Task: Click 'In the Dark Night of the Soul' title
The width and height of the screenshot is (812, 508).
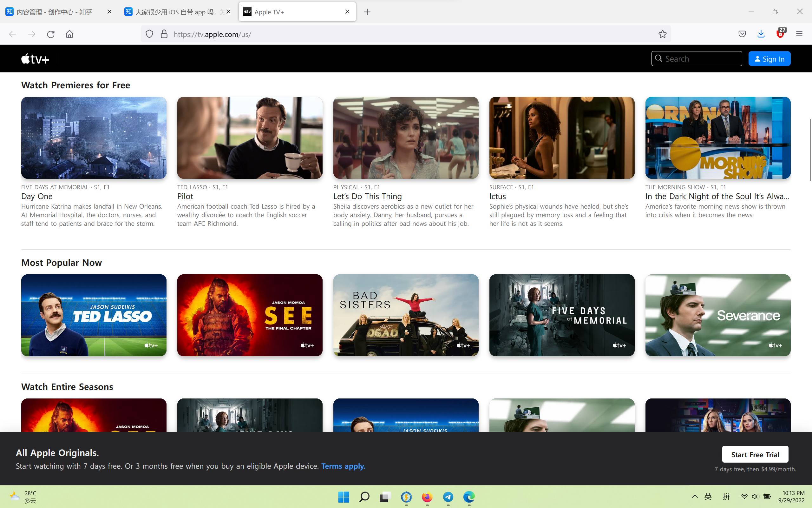Action: pos(717,196)
